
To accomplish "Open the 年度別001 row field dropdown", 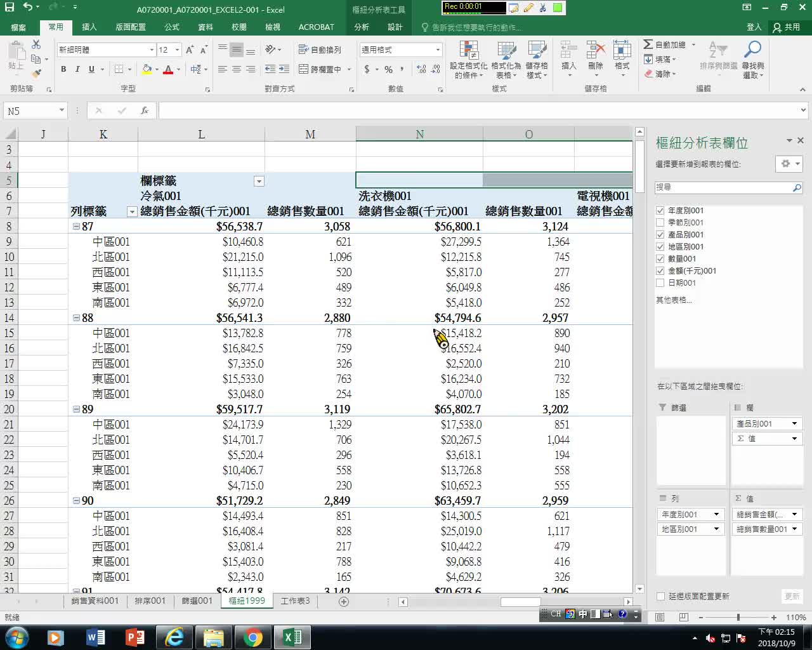I will pos(717,514).
